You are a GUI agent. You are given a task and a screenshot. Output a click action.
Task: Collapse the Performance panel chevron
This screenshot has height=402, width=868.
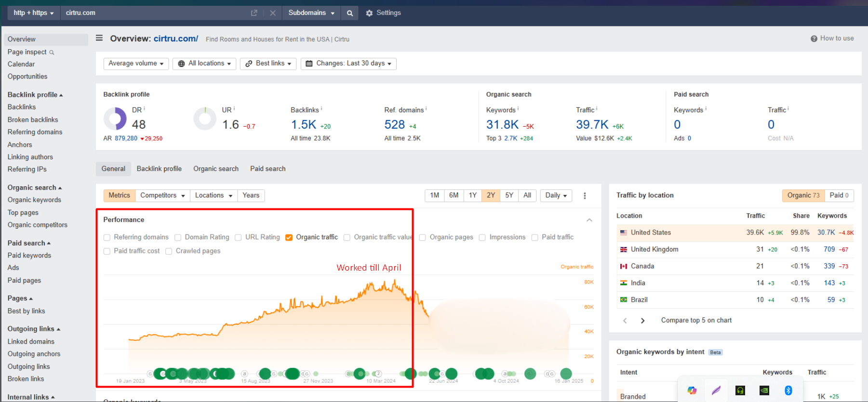[589, 220]
